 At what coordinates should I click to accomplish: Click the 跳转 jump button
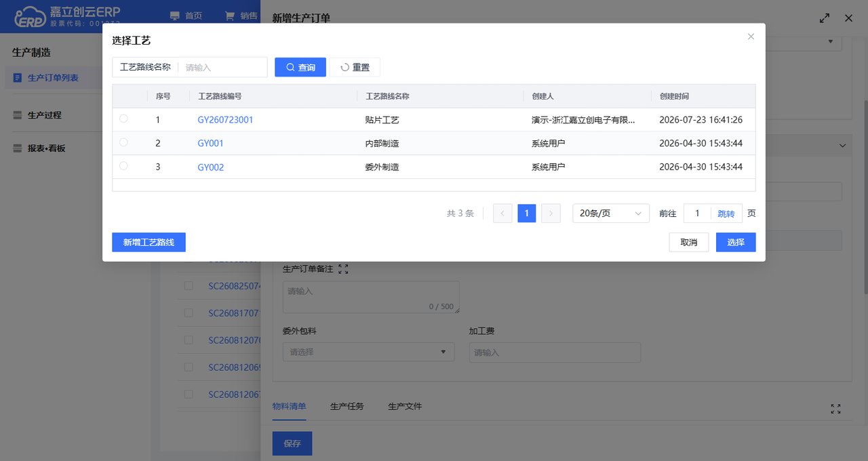(x=726, y=214)
